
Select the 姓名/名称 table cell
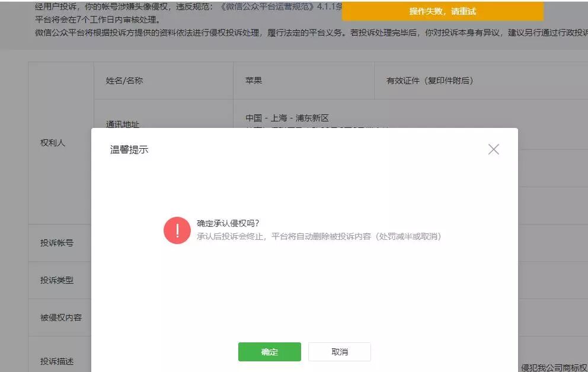tap(164, 81)
